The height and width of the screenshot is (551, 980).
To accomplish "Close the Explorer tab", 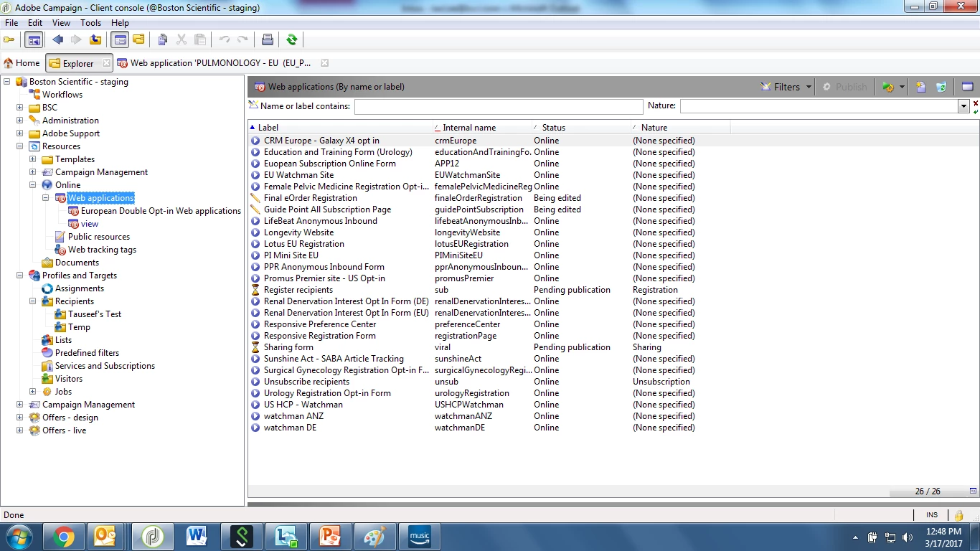I will pyautogui.click(x=106, y=63).
